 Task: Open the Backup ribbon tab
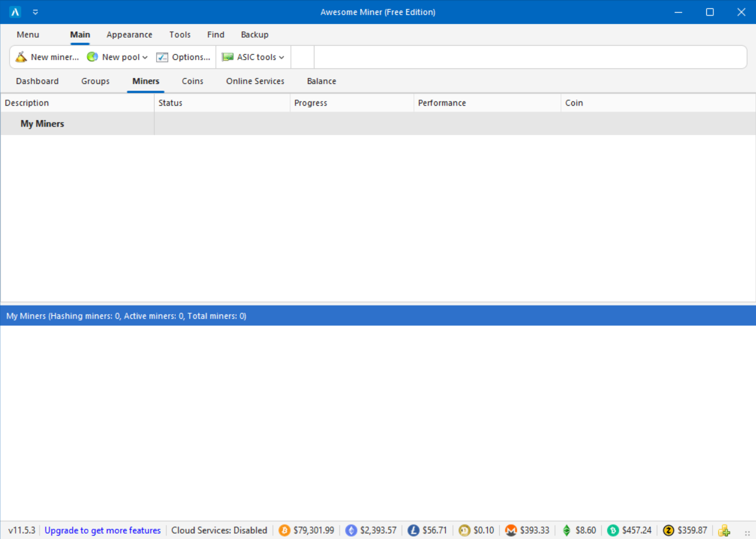click(x=255, y=35)
